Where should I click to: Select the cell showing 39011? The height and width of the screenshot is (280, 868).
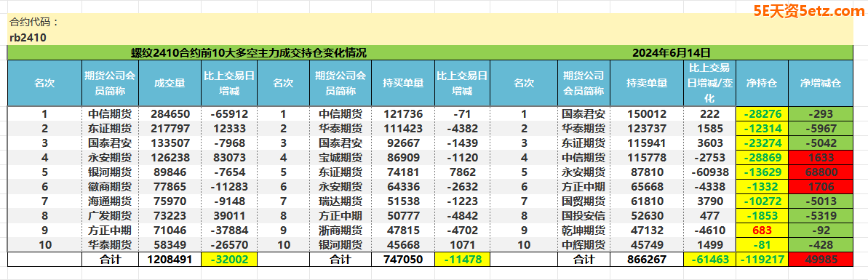click(228, 215)
